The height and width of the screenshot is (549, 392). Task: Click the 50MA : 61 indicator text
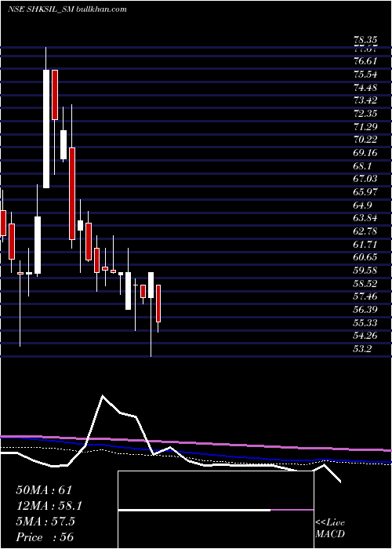(44, 490)
